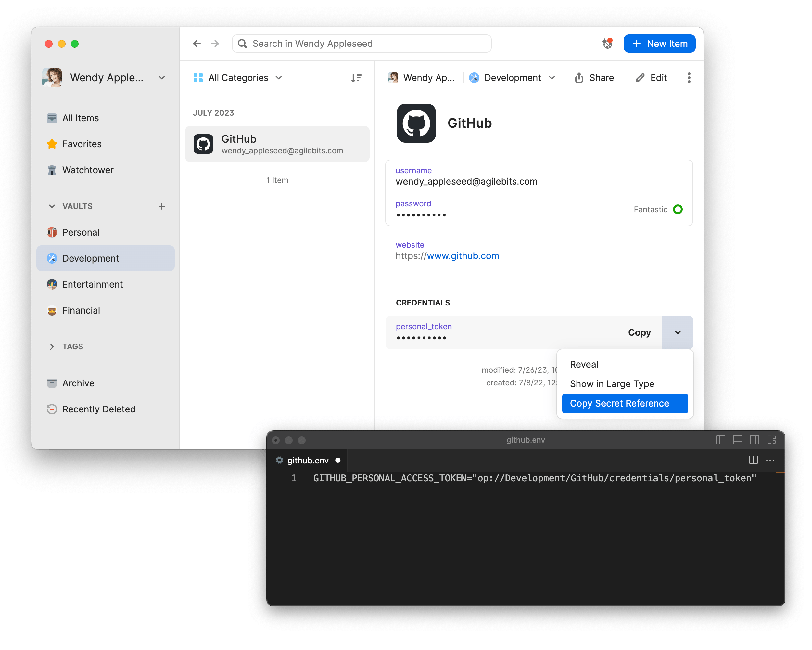This screenshot has height=650, width=812.
Task: Go back with the left arrow
Action: (197, 44)
